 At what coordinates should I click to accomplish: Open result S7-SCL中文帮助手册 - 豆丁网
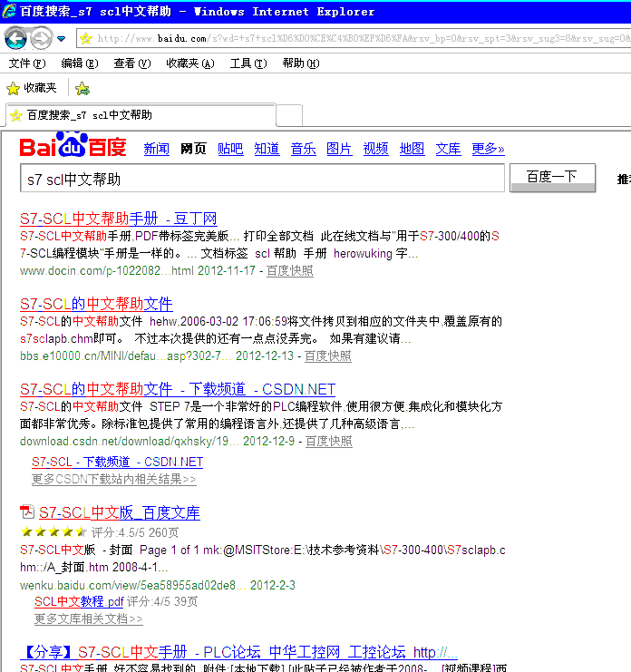coord(118,219)
